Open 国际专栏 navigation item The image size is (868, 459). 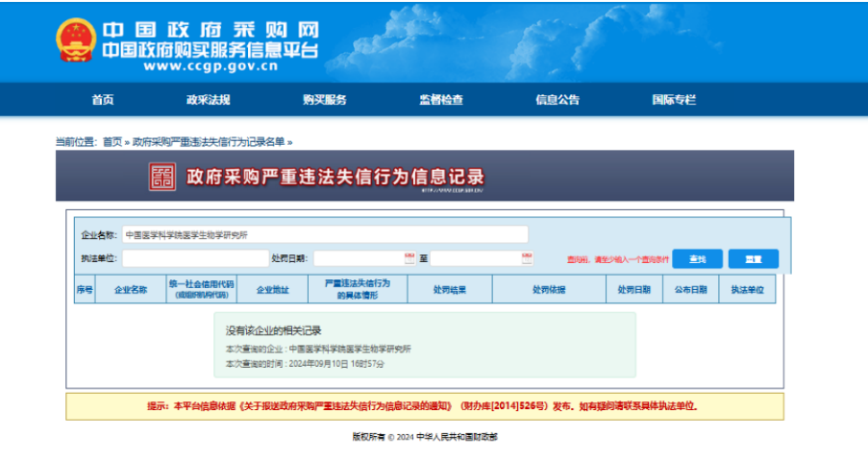pyautogui.click(x=674, y=100)
